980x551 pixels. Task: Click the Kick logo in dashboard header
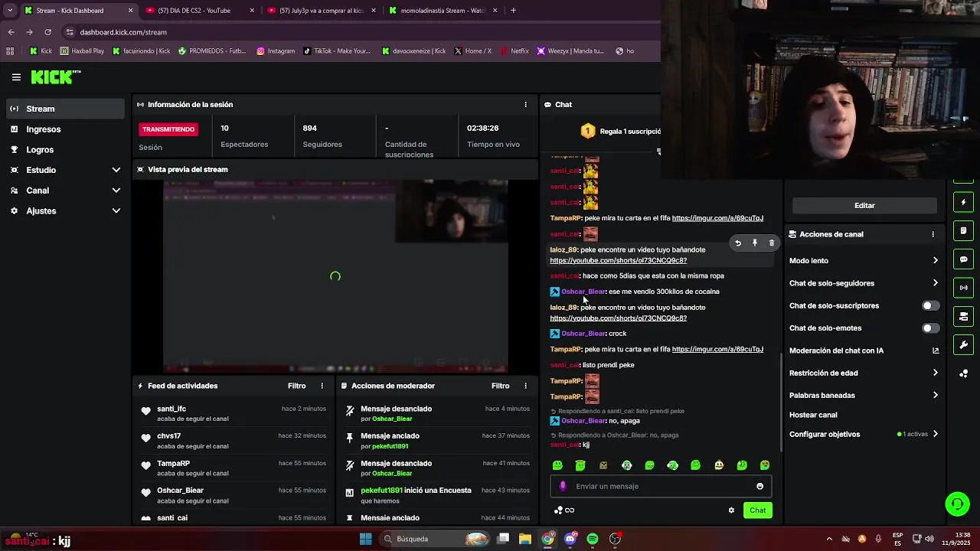(55, 77)
